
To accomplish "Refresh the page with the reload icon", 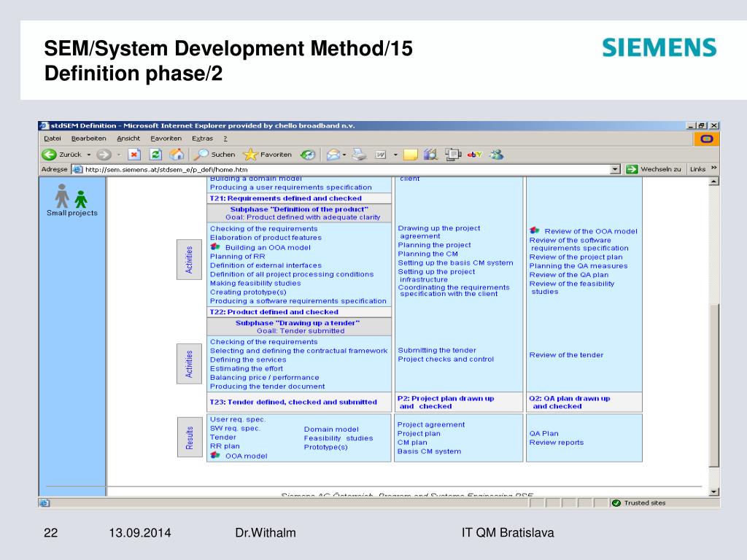I will (x=155, y=155).
